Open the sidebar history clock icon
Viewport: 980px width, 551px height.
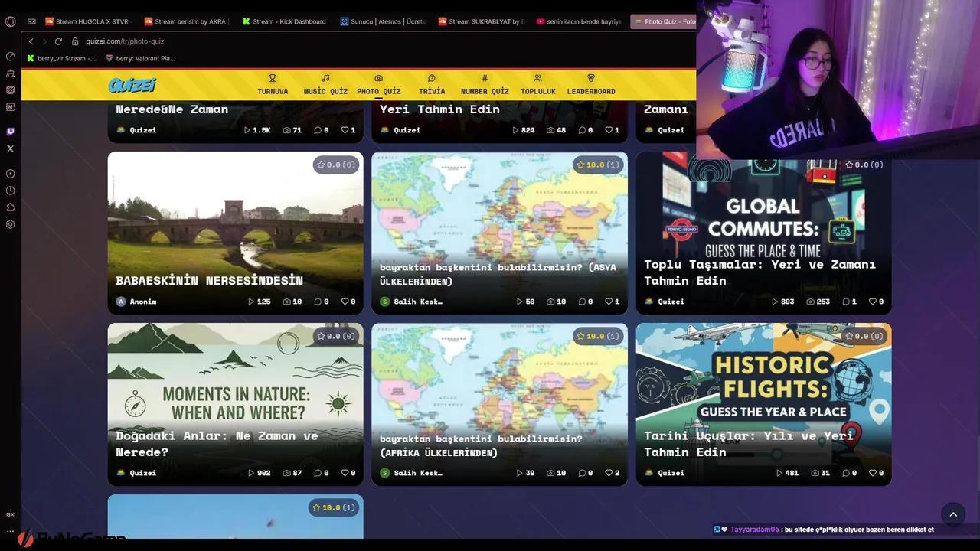pyautogui.click(x=10, y=191)
